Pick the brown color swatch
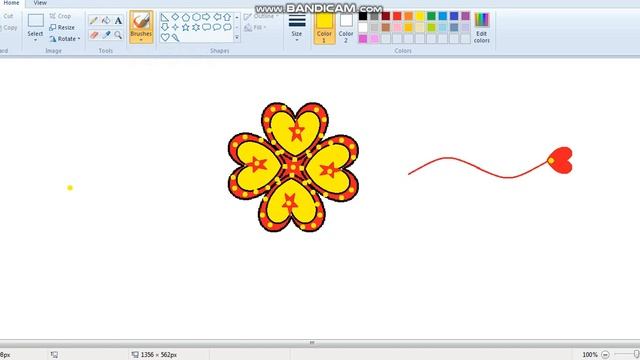640x360 pixels. (386, 27)
